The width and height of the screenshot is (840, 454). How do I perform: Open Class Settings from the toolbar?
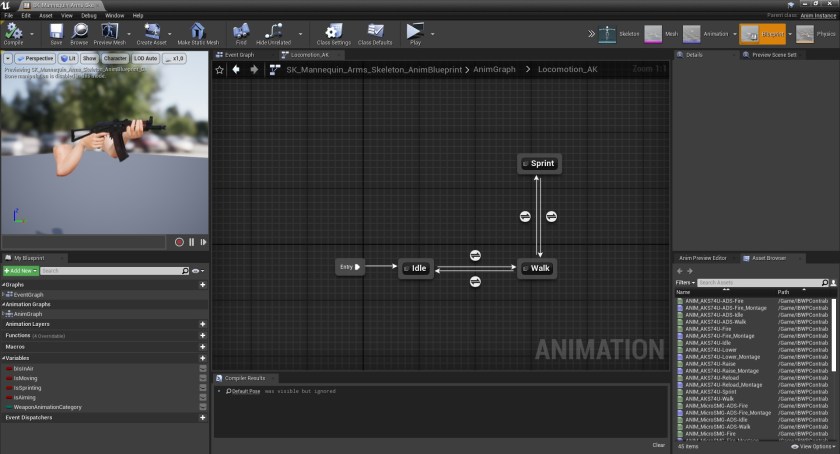(333, 32)
